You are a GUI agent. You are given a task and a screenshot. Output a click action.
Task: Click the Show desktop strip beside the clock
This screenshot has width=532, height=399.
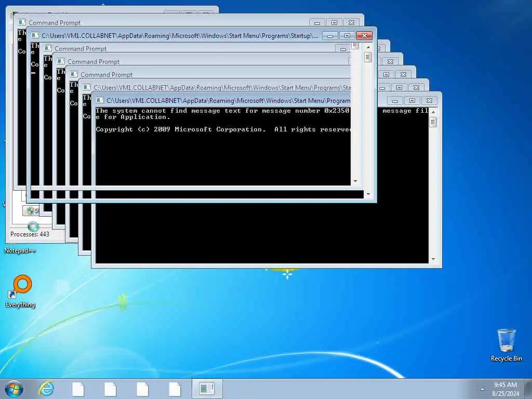528,389
